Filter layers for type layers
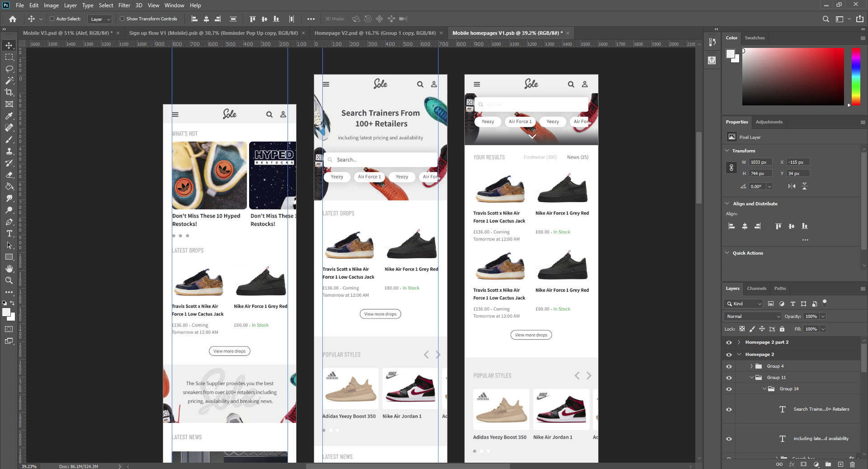Image resolution: width=868 pixels, height=469 pixels. (793, 304)
